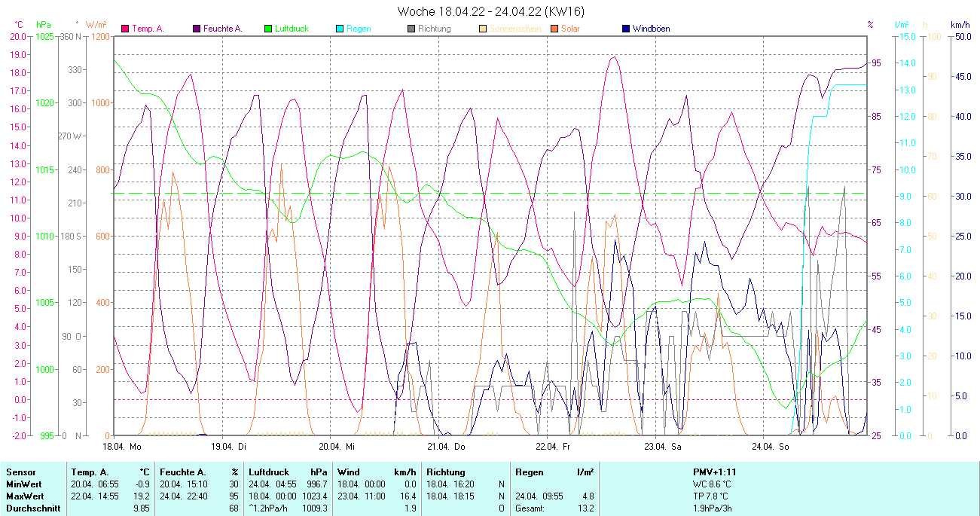Click the '1.9hPa/3h' pressure tendency

click(x=712, y=508)
